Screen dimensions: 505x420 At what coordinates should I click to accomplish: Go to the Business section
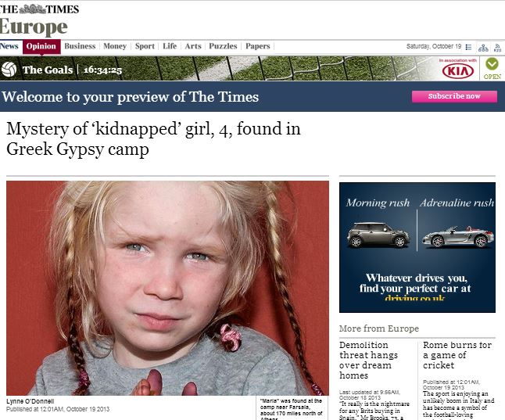coord(80,46)
